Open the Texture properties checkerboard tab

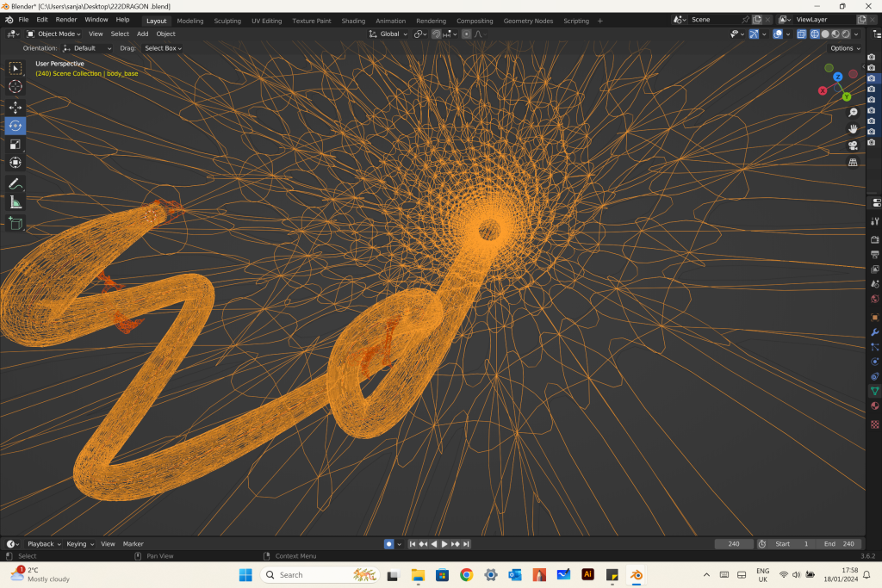click(875, 424)
